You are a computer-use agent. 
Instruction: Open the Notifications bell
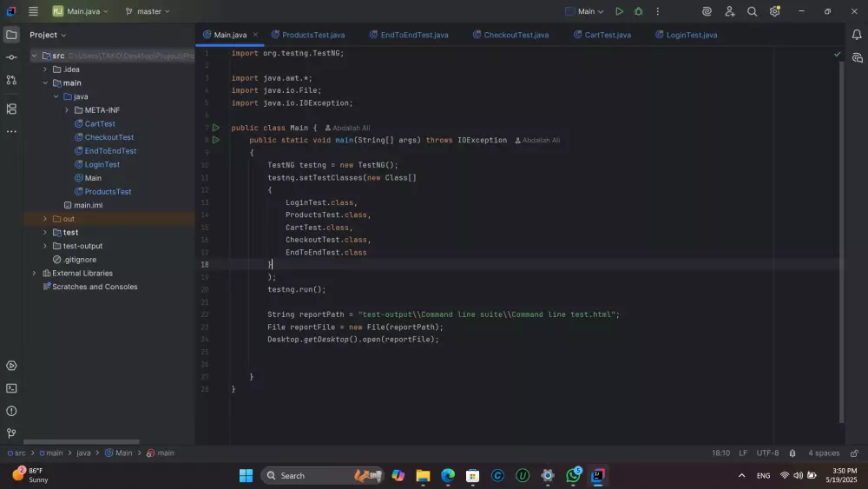click(857, 35)
